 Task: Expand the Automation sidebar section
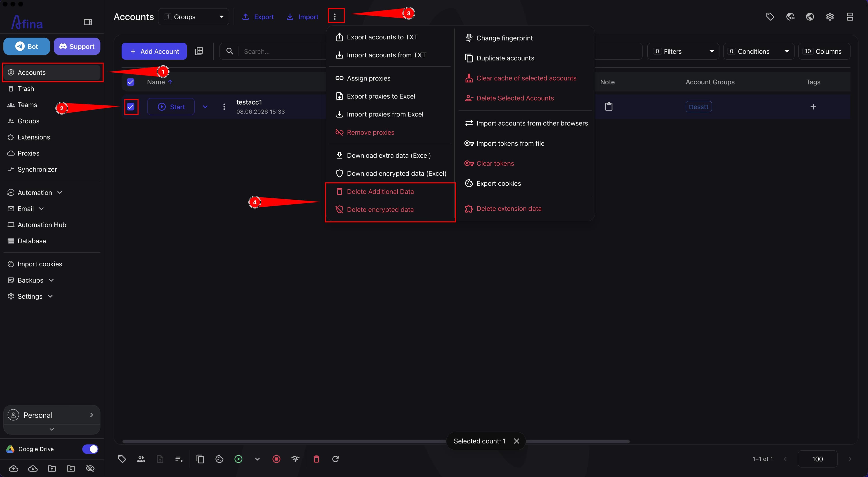point(60,192)
